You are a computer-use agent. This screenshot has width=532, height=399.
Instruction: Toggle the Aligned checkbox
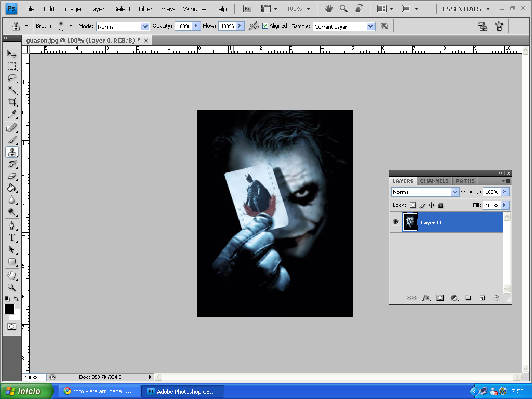click(265, 26)
